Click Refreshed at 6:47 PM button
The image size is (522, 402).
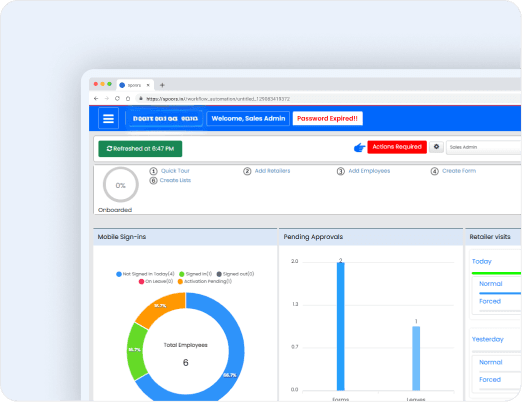[x=140, y=149]
